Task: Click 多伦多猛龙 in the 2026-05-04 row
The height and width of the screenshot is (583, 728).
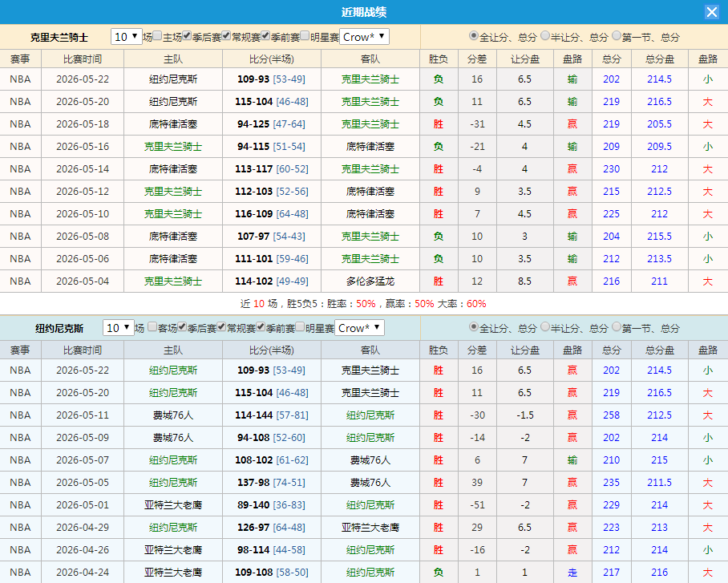Action: [x=370, y=281]
